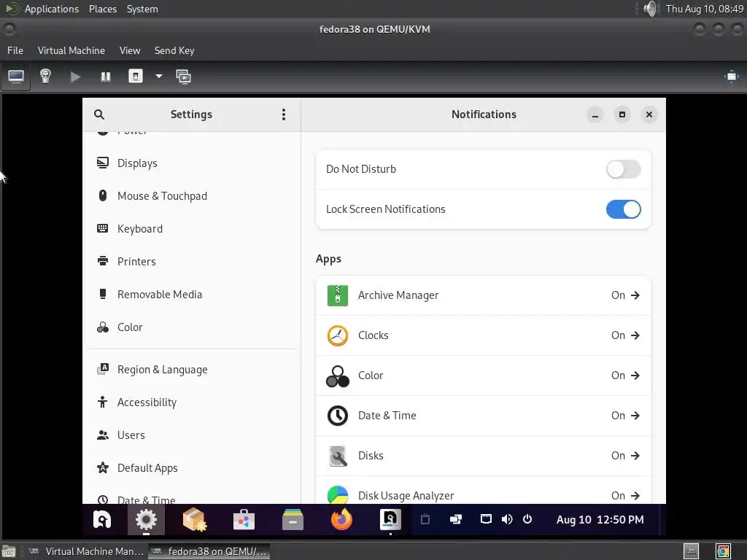Screen dimensions: 747x560
Task: Select Printers in the Settings sidebar
Action: pos(192,262)
